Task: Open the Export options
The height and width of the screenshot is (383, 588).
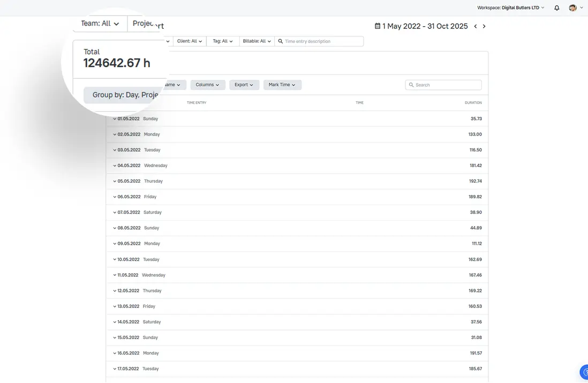Action: 244,85
